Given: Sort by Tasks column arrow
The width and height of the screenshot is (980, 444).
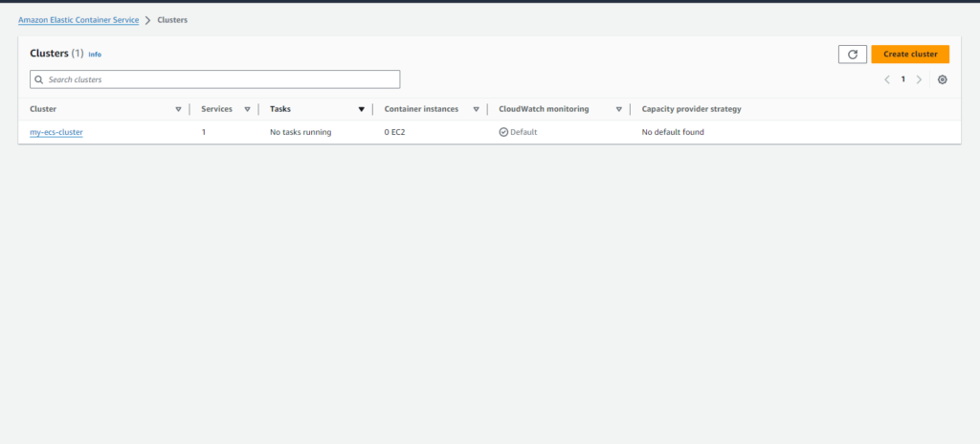Looking at the screenshot, I should (361, 109).
